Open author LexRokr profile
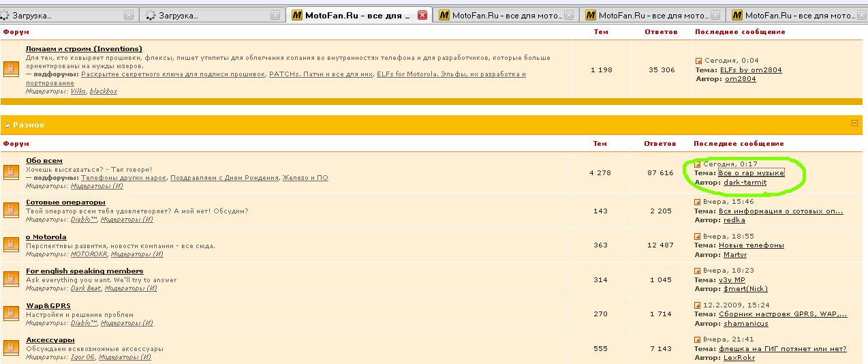This screenshot has height=364, width=868. (741, 357)
